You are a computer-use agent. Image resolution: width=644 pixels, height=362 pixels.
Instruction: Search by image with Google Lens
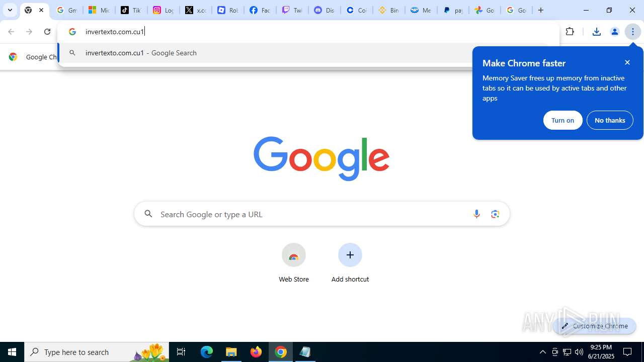[495, 214]
